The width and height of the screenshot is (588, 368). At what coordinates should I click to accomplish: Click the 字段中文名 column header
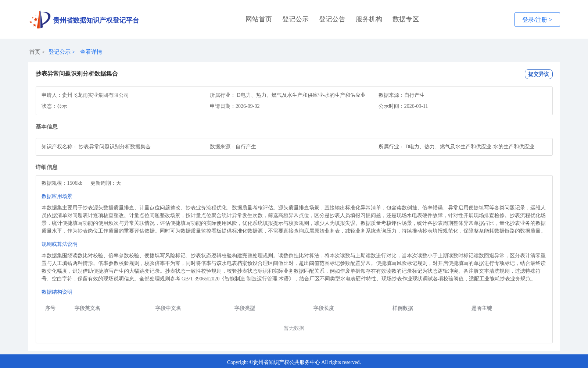point(168,308)
